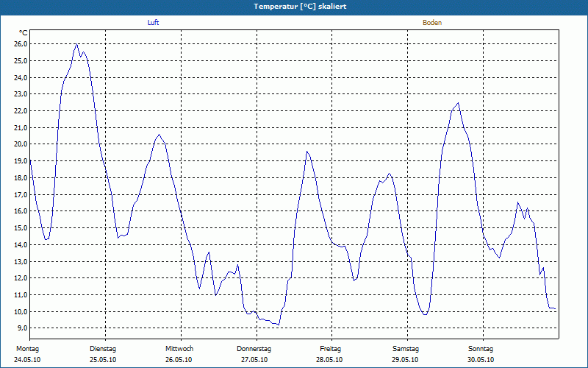Click the 'Sonntag' day label
The width and height of the screenshot is (588, 368).
[481, 349]
